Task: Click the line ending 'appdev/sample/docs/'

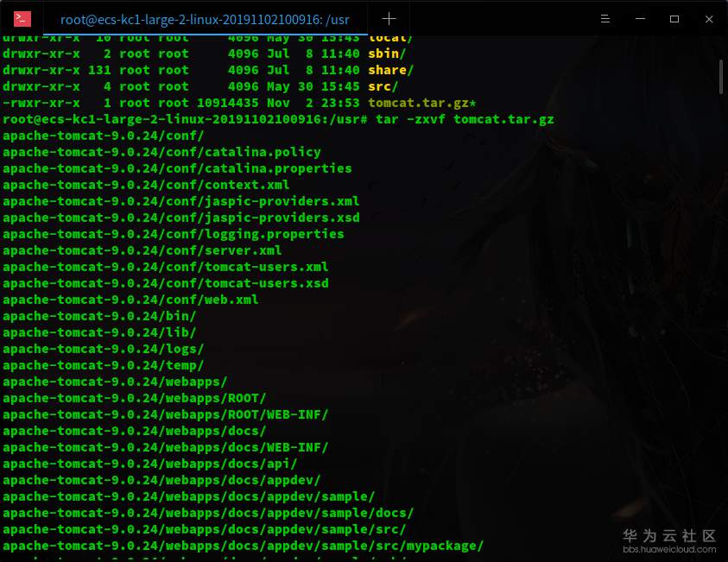Action: point(208,513)
